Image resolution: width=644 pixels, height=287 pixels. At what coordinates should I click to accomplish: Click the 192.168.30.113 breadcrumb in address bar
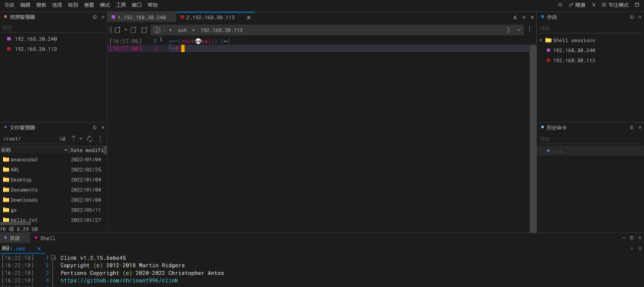coord(221,30)
